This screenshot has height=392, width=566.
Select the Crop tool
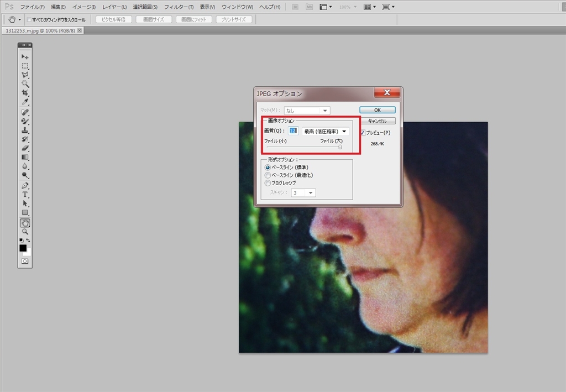tap(25, 93)
